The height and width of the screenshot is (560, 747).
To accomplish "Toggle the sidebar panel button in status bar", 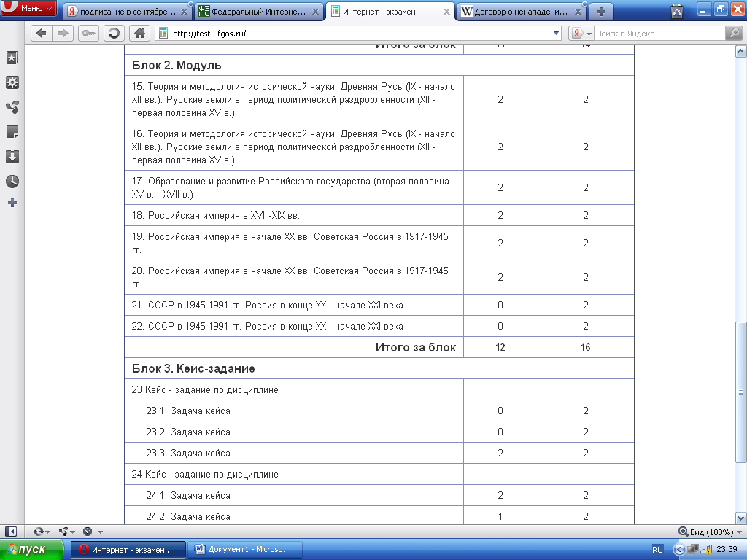I will pos(10,532).
